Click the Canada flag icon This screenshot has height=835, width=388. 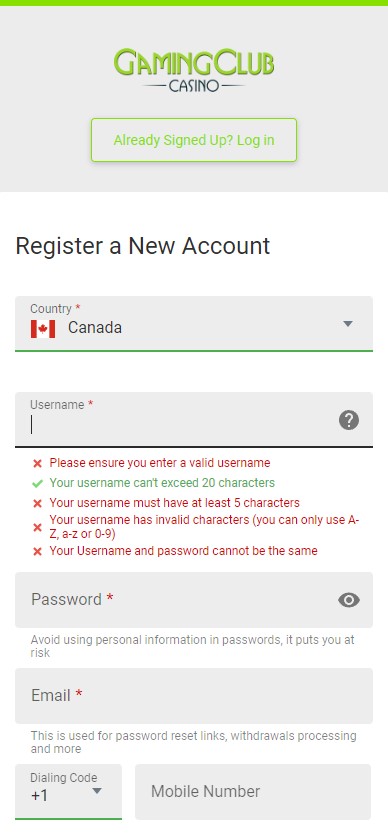(x=43, y=329)
